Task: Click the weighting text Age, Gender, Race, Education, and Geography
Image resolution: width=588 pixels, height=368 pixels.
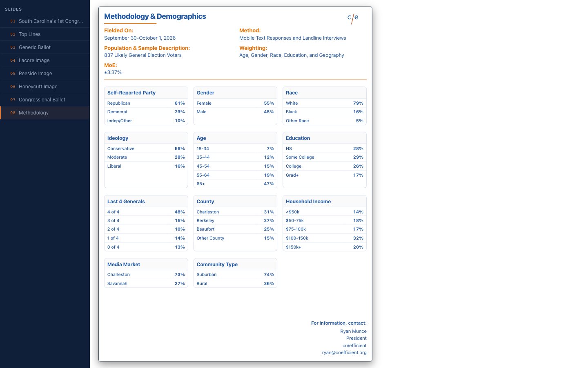Action: tap(292, 55)
